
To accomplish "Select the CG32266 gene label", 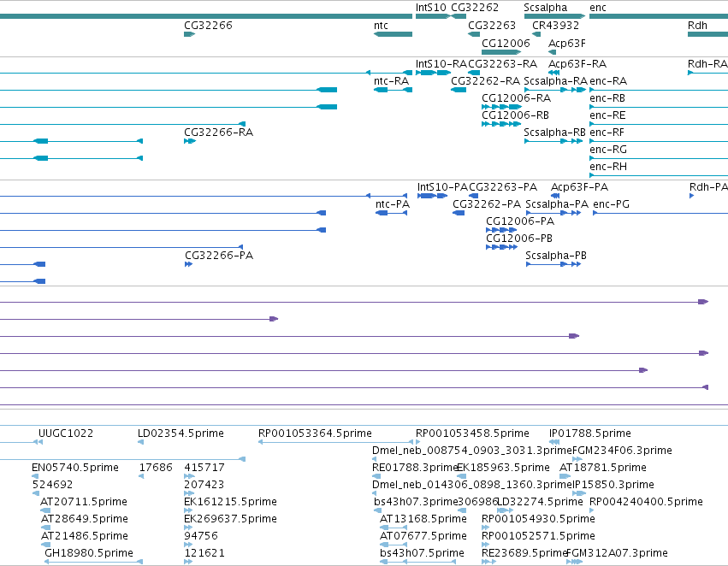I will 208,26.
